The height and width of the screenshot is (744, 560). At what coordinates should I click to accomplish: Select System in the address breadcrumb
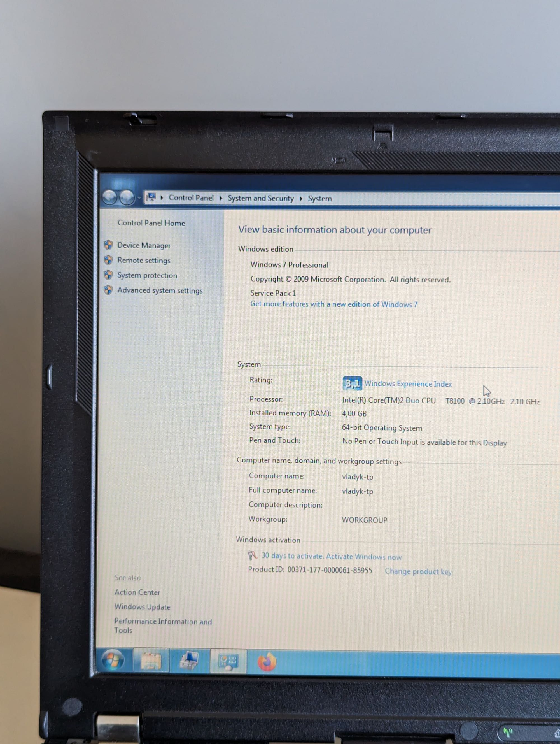(320, 199)
